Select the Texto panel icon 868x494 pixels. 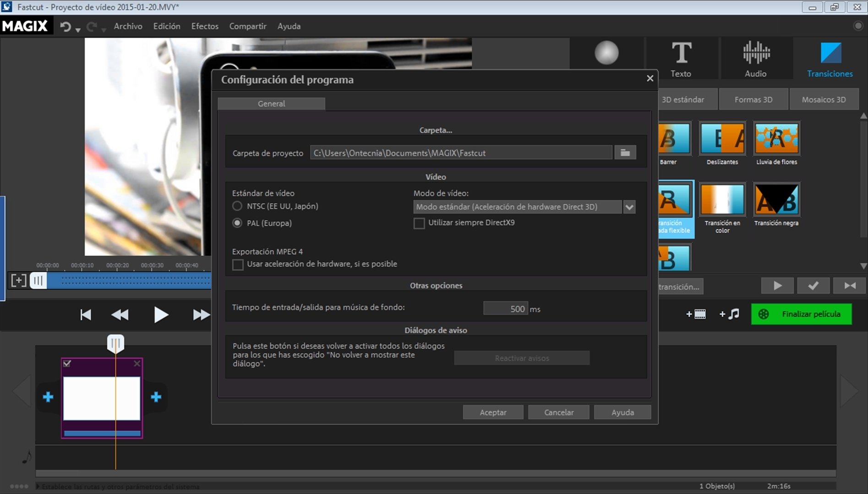(x=681, y=59)
